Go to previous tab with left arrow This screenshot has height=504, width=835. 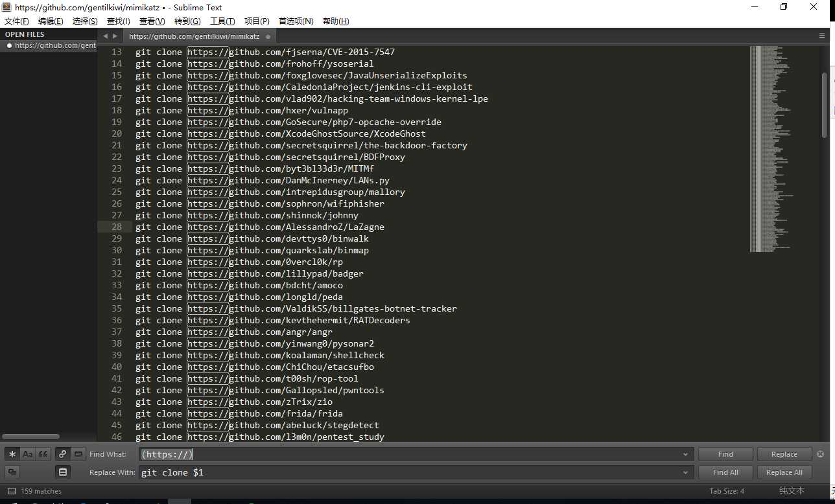pyautogui.click(x=106, y=36)
